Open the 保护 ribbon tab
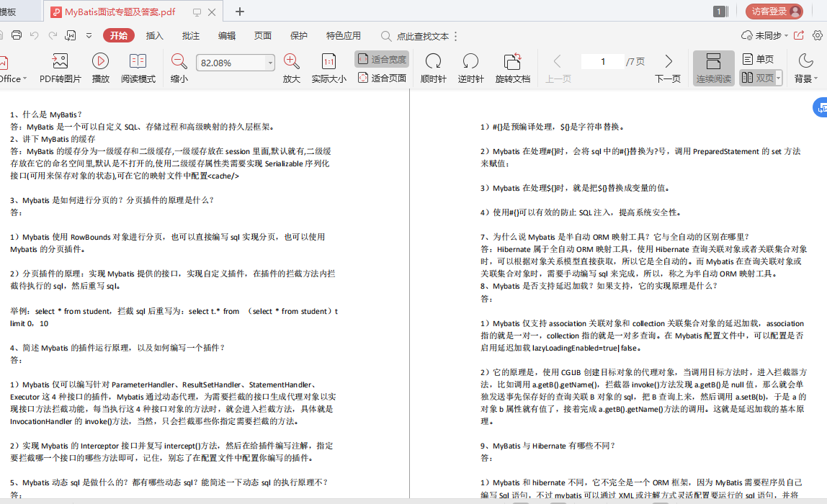 tap(298, 35)
